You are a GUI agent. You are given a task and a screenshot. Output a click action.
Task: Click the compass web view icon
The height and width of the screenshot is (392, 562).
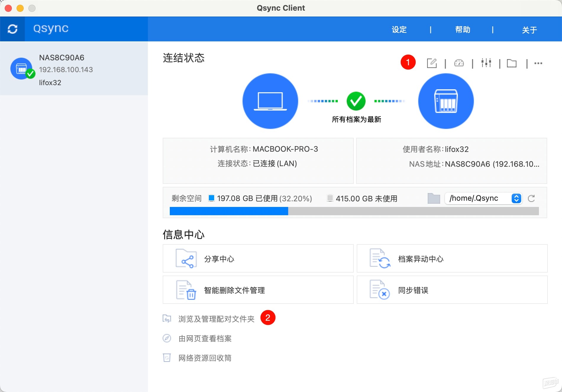point(167,338)
